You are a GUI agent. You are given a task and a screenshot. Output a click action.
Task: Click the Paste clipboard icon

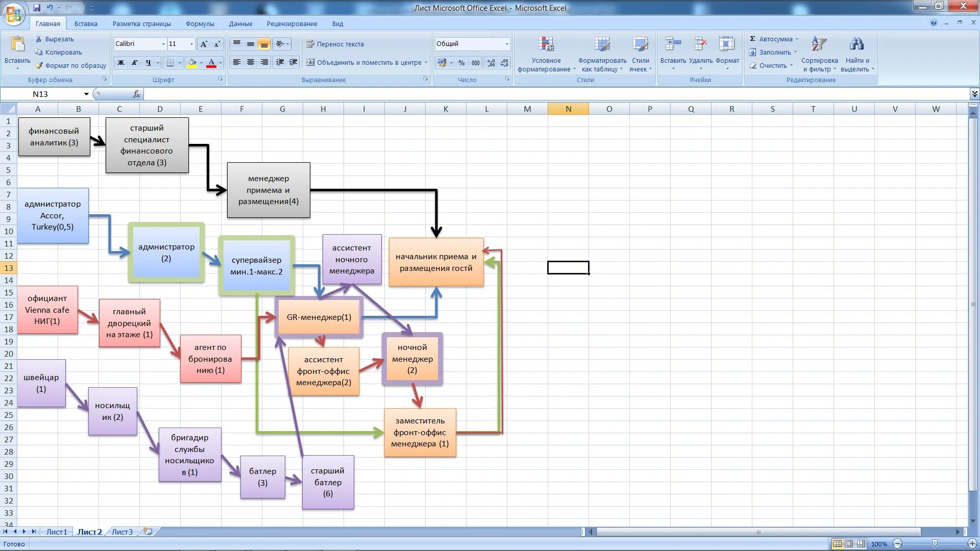click(17, 45)
